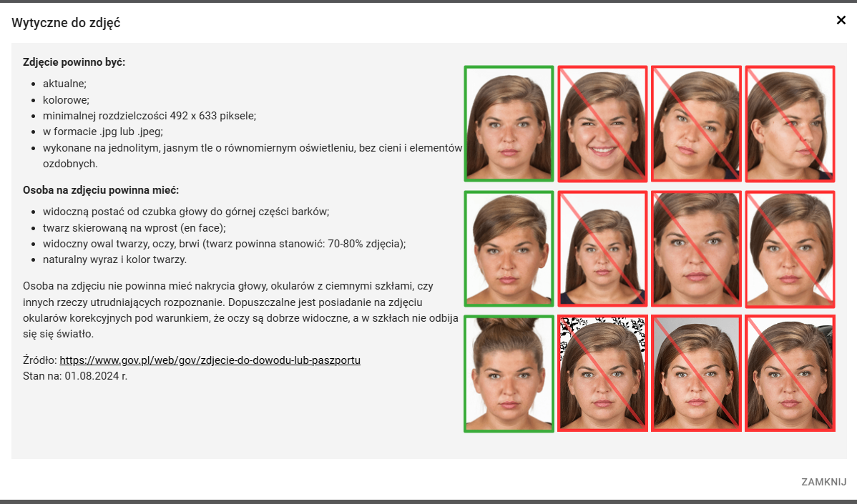Select the green-framed photo with loose hair
Viewport: 857px width, 504px height.
pyautogui.click(x=509, y=123)
